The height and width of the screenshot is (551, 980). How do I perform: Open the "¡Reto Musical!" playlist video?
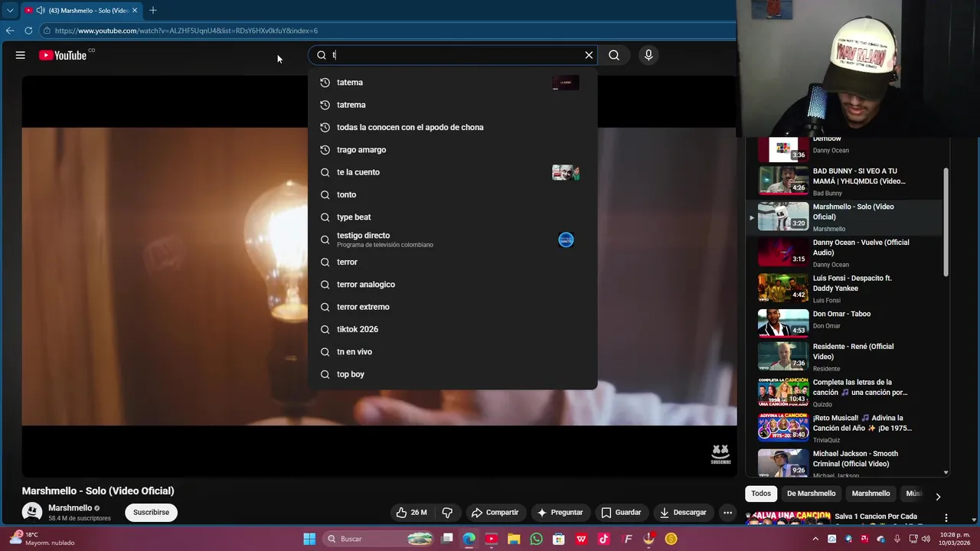pyautogui.click(x=845, y=428)
